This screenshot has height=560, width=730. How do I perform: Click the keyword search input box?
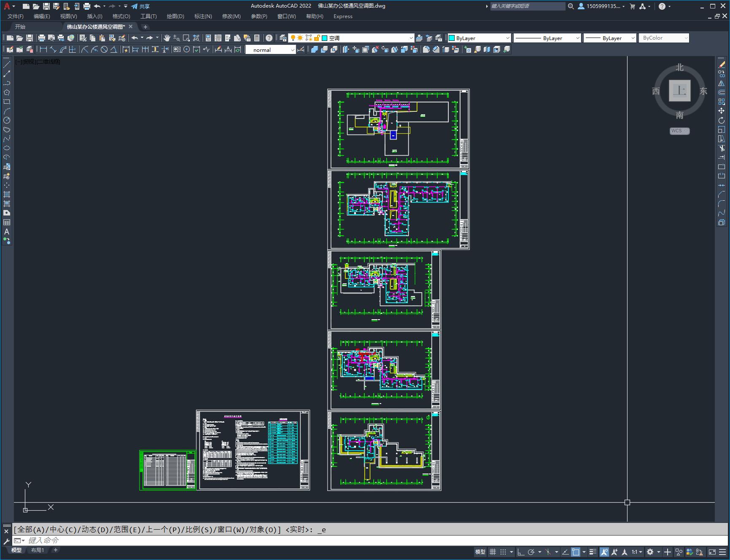[528, 6]
